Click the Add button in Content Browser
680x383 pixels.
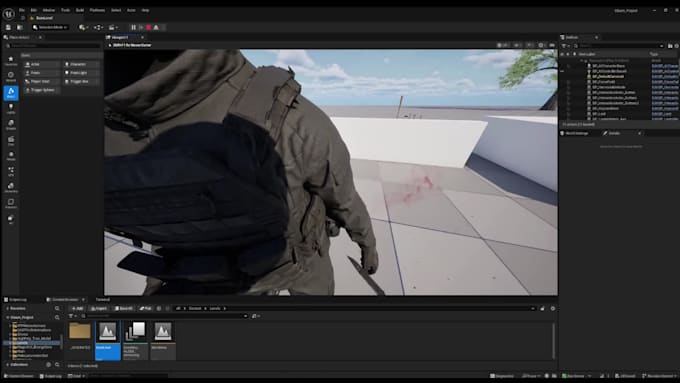(x=77, y=308)
